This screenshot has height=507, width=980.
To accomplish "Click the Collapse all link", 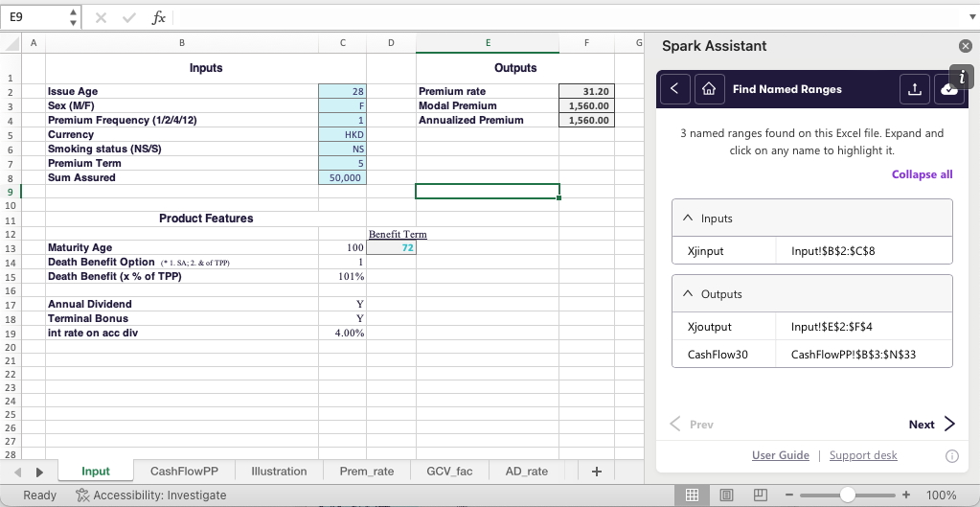I will (922, 174).
